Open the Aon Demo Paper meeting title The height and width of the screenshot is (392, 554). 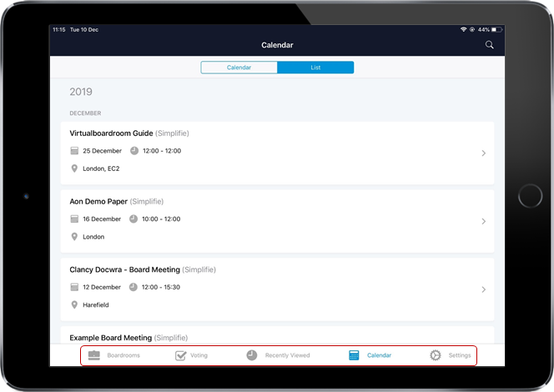point(98,201)
